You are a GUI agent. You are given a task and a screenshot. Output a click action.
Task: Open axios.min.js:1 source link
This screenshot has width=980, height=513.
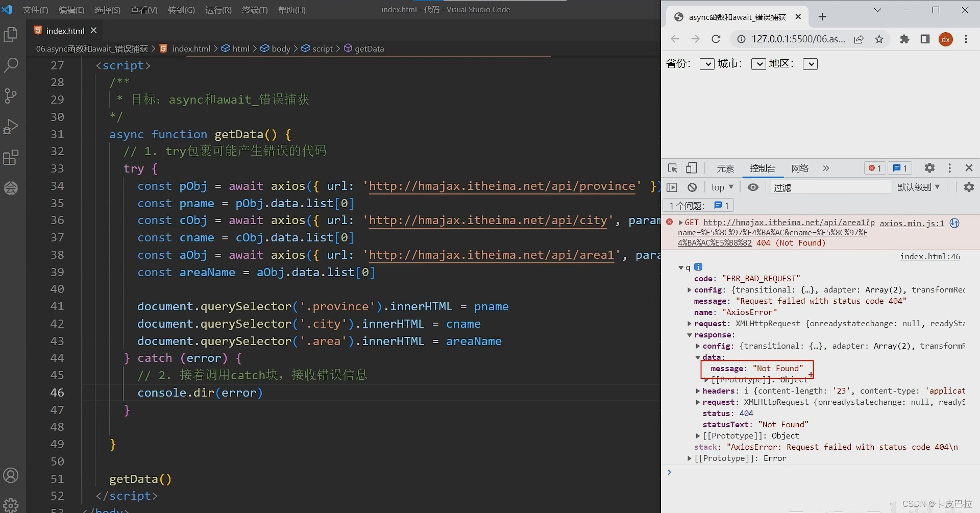(912, 223)
